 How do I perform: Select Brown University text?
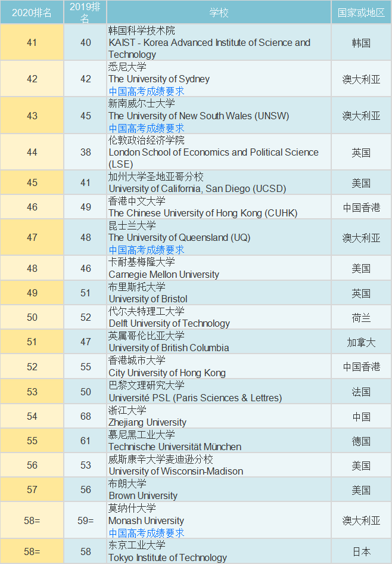pyautogui.click(x=143, y=495)
